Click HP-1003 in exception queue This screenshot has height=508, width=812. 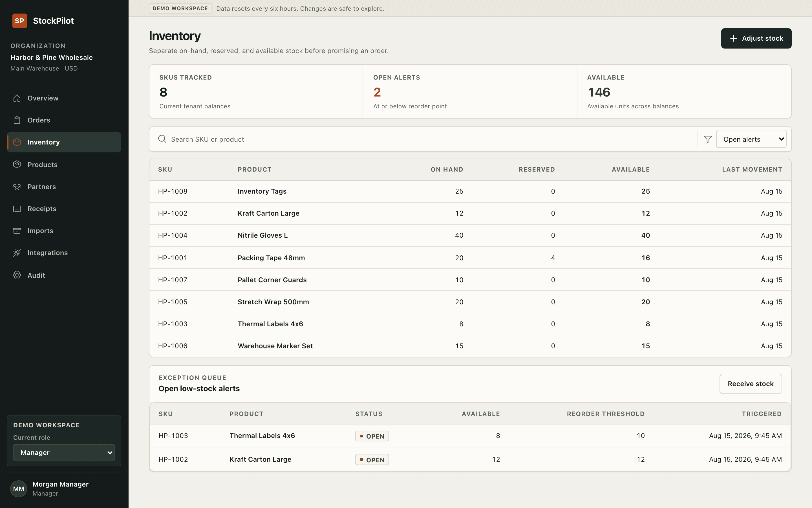[x=173, y=435]
